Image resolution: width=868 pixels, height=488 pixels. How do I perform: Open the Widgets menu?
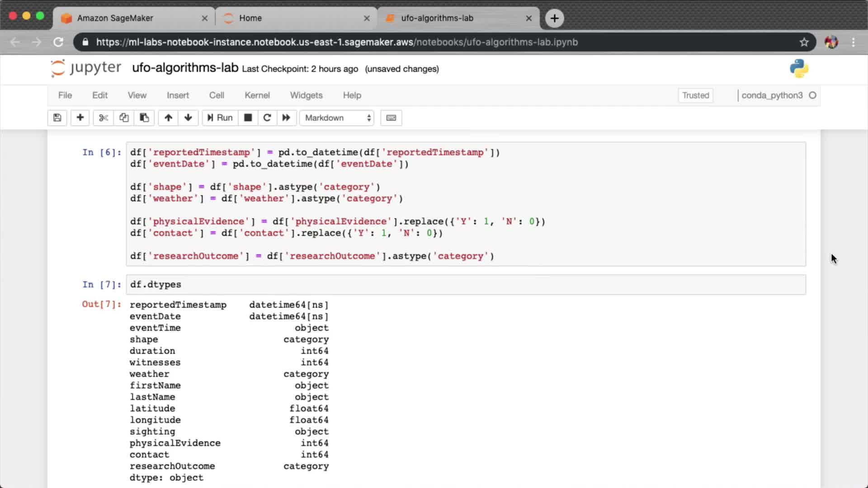pos(306,95)
